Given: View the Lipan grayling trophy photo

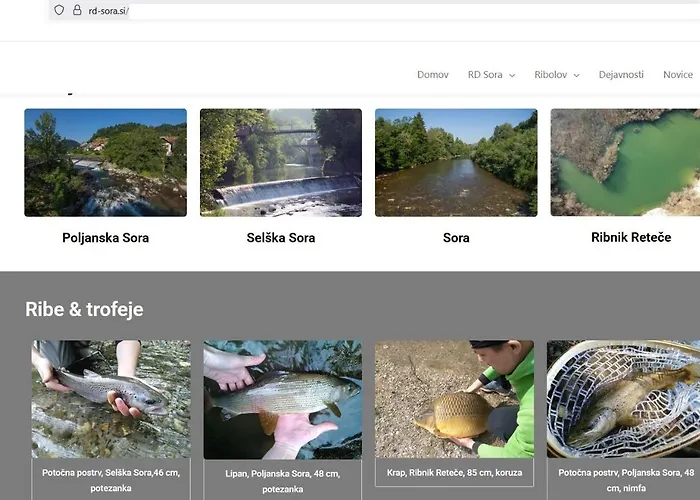Looking at the screenshot, I should tap(282, 398).
